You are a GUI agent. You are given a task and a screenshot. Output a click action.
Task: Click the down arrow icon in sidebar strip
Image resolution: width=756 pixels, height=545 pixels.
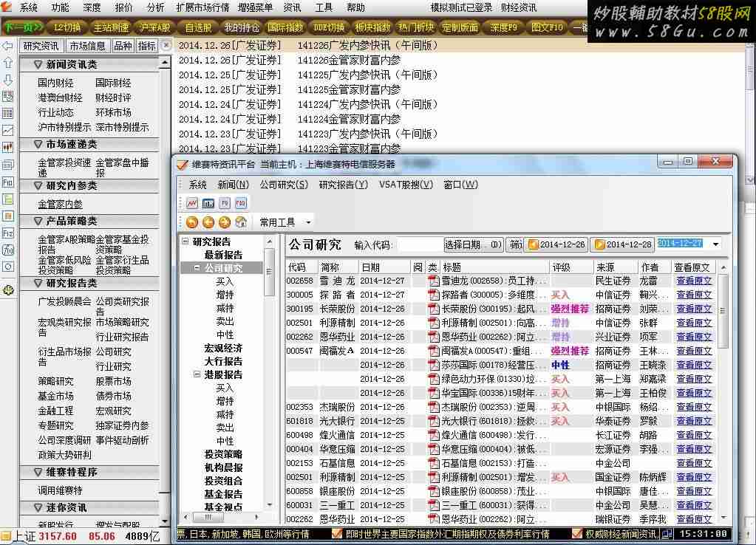pos(7,80)
